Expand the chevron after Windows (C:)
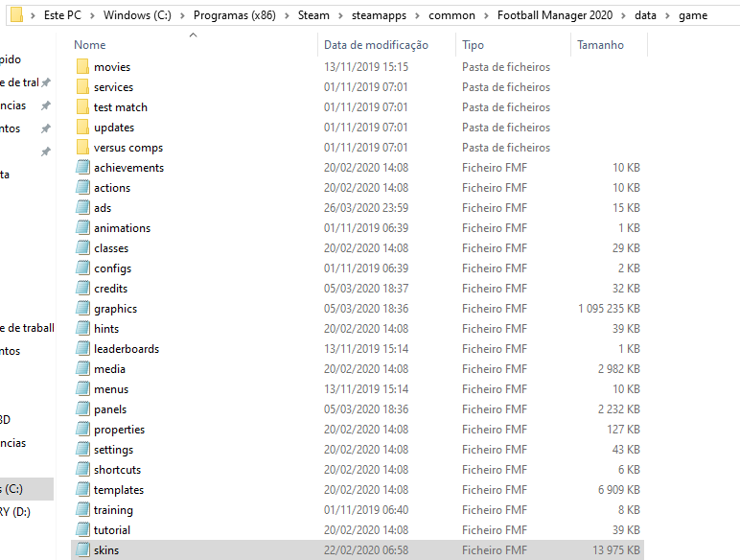The image size is (740, 560). [x=182, y=15]
